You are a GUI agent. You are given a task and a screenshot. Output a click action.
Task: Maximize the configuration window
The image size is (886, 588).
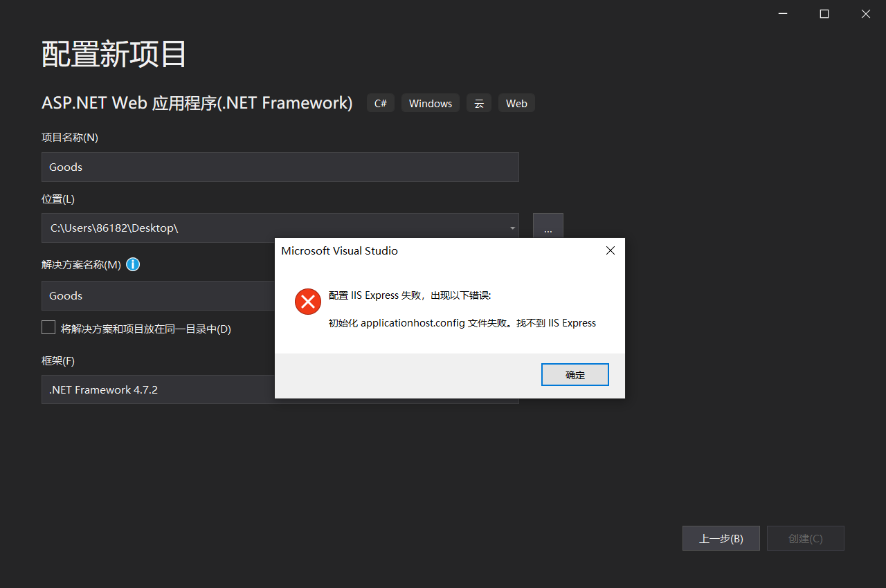pyautogui.click(x=824, y=14)
